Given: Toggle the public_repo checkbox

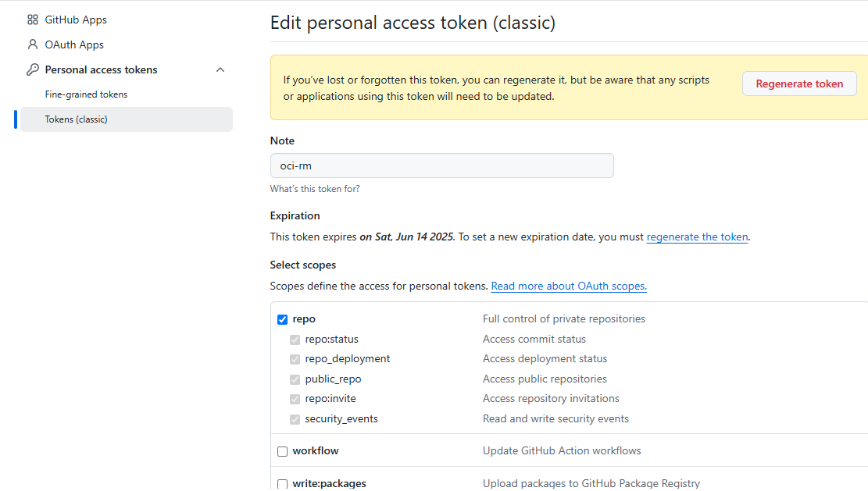Looking at the screenshot, I should click(295, 379).
